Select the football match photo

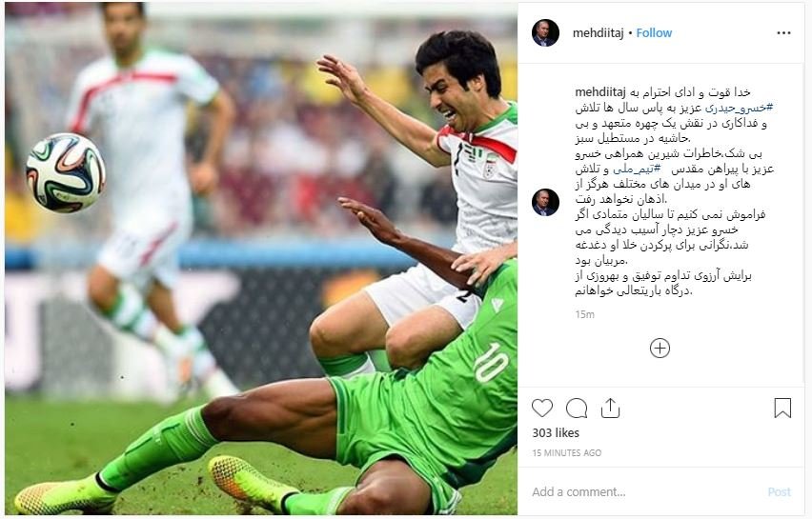261,259
